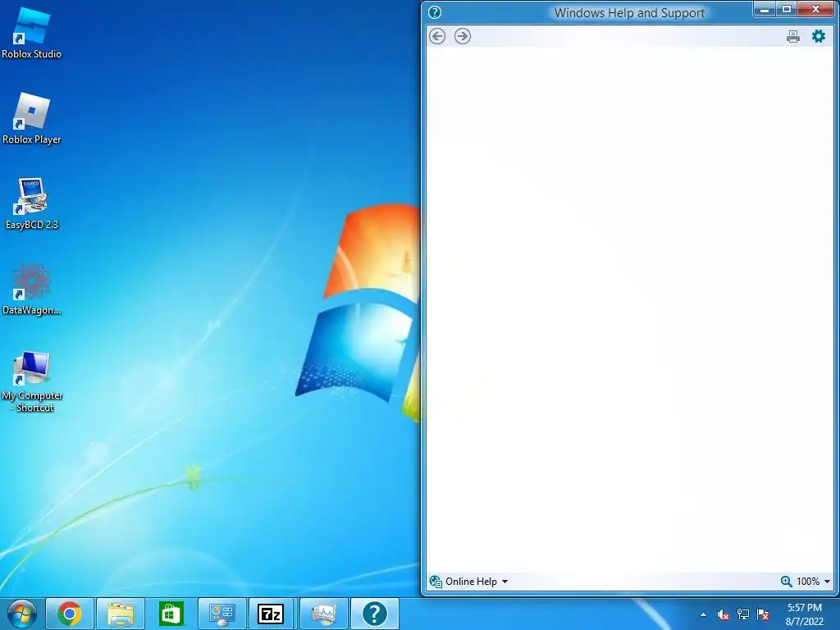The height and width of the screenshot is (630, 840).
Task: Open the clock showing 5:57 PM
Action: [x=804, y=614]
